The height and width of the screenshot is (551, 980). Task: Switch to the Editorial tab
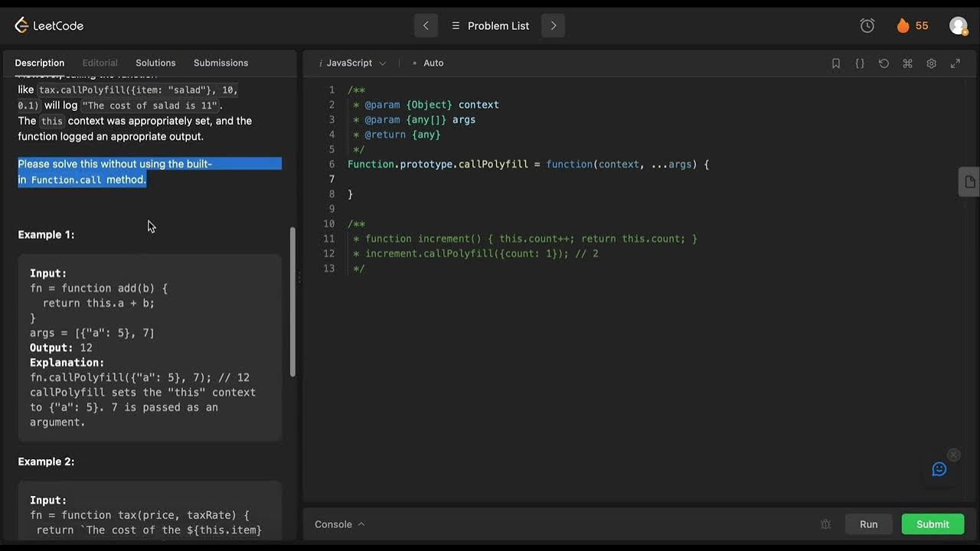click(100, 63)
